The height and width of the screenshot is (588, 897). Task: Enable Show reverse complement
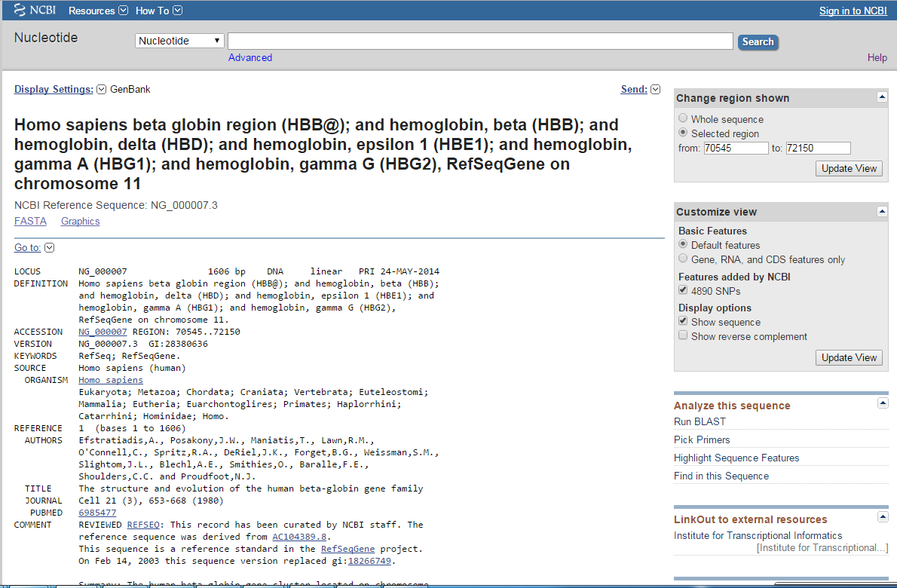pyautogui.click(x=683, y=335)
